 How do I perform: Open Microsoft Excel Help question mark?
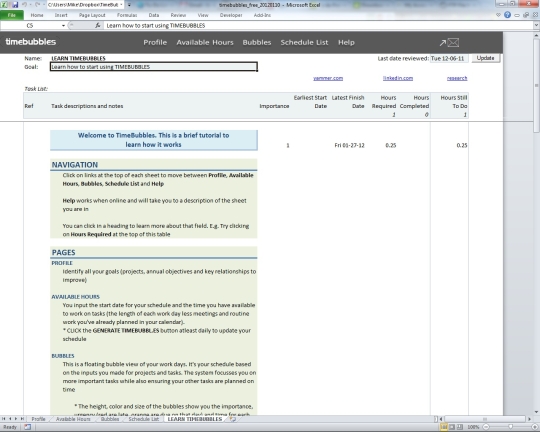(507, 15)
